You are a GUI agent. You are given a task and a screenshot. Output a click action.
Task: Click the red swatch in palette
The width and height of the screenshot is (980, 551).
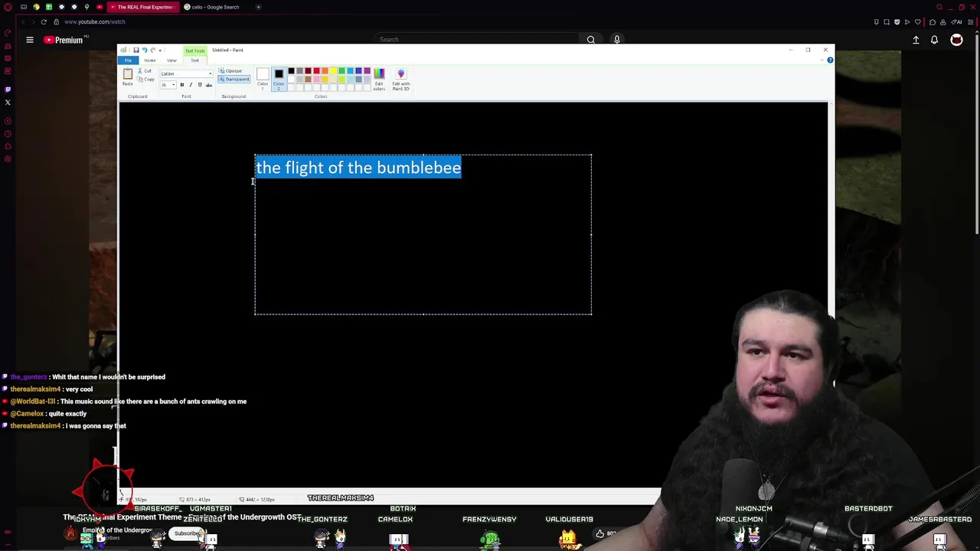316,70
